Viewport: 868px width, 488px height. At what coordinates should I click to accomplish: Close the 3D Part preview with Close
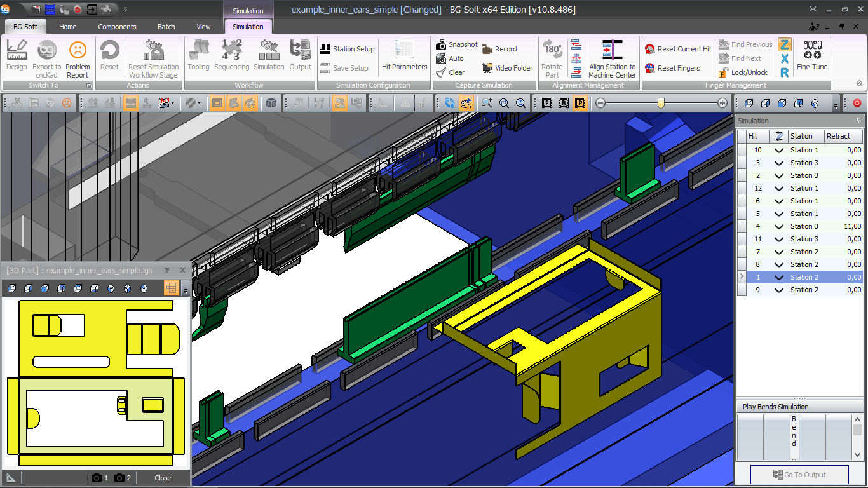pyautogui.click(x=163, y=478)
